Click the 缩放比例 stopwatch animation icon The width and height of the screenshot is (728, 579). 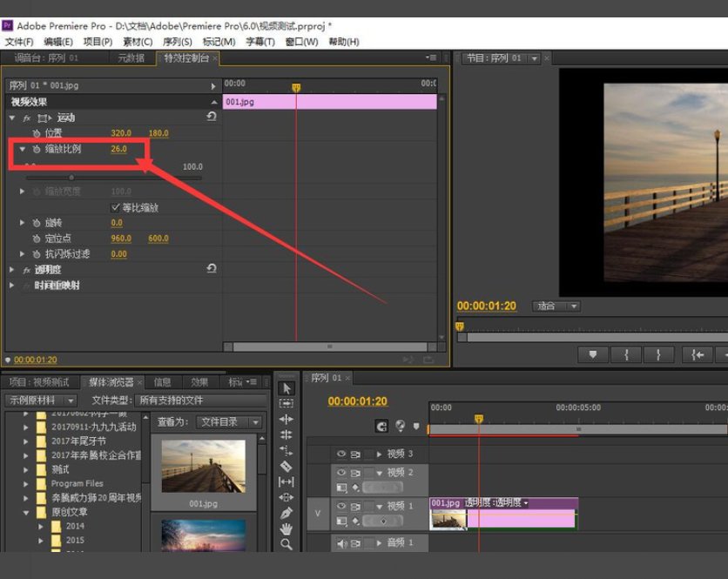(37, 150)
